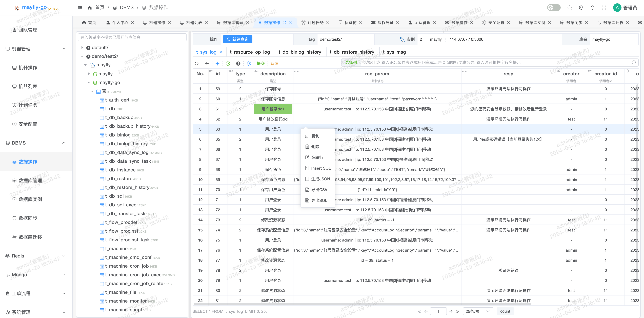Collapse the demo/test2/ tree node

point(82,56)
